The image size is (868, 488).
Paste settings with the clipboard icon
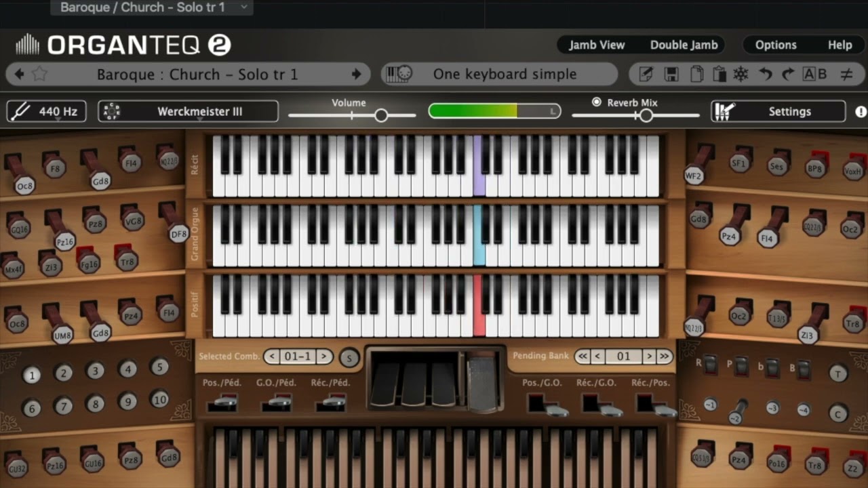(719, 74)
